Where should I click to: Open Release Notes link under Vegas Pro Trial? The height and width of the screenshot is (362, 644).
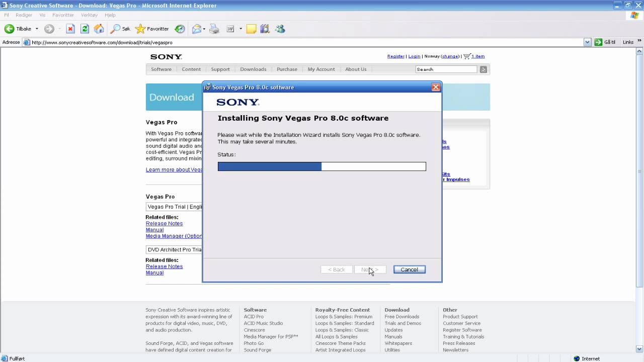click(164, 223)
